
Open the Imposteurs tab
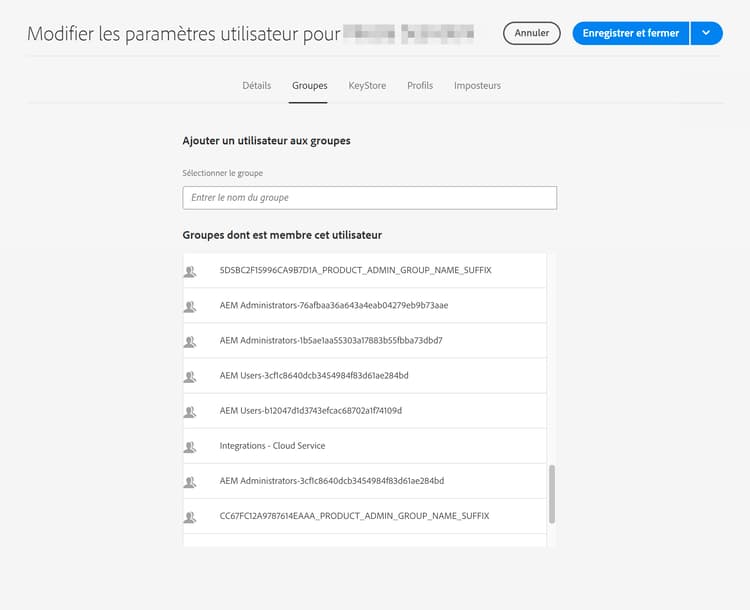click(477, 86)
